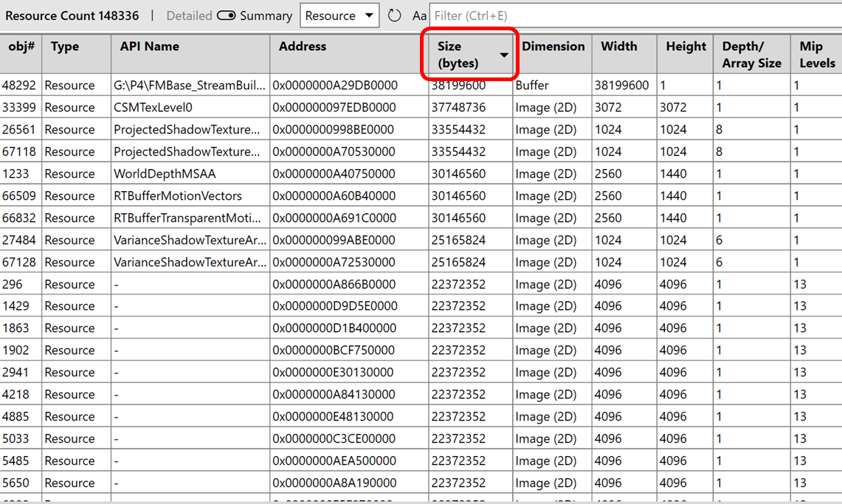Click the G:\P4\FMBase_StreamBuil... API name
This screenshot has height=504, width=842.
[190, 86]
